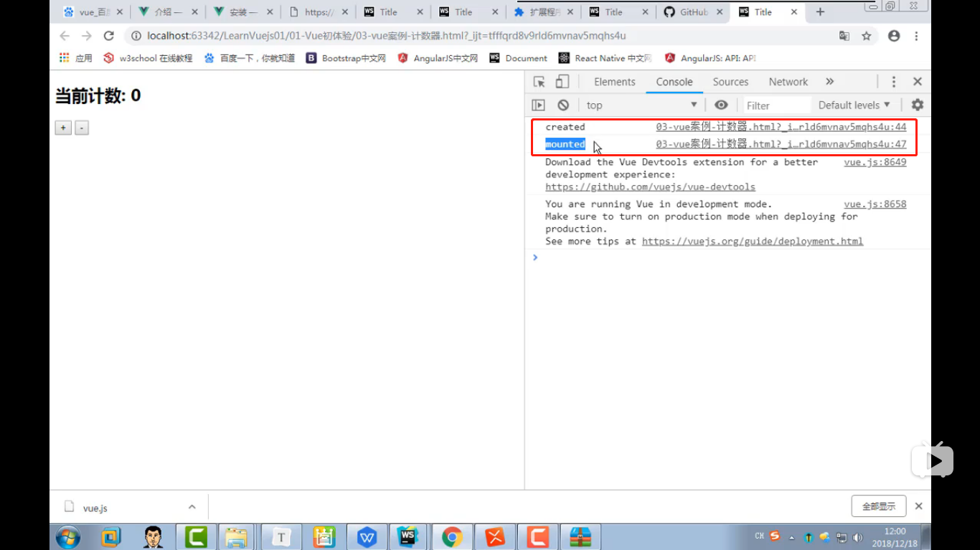Open the Chrome profile avatar menu
Screen dimensions: 980x550
pyautogui.click(x=894, y=36)
